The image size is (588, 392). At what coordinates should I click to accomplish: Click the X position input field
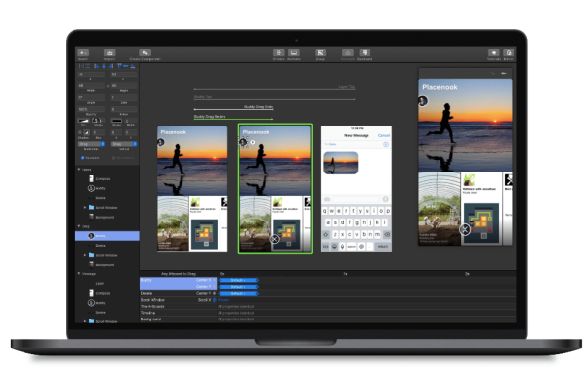[x=91, y=74]
